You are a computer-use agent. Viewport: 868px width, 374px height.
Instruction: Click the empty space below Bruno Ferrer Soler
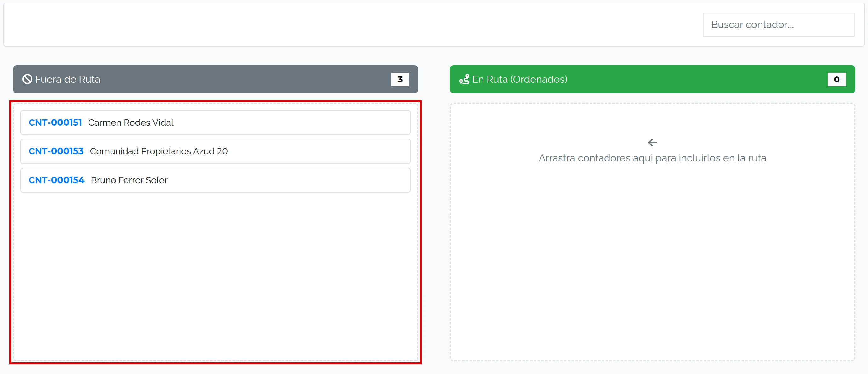point(216,276)
